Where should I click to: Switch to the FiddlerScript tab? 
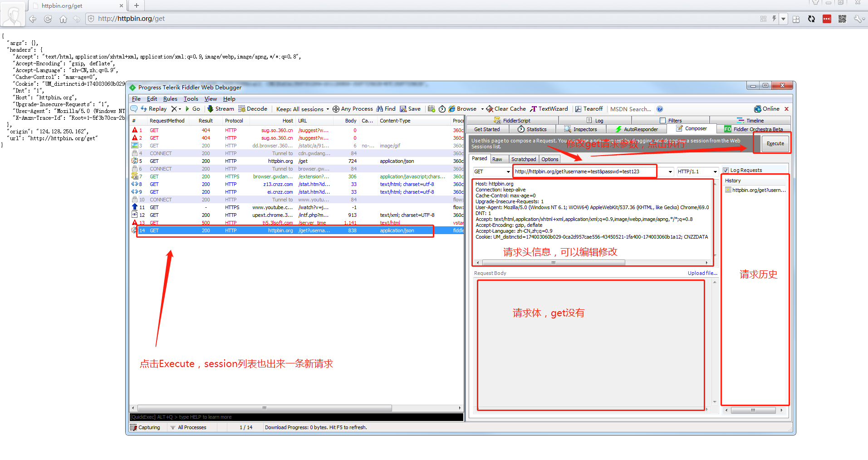coord(512,121)
